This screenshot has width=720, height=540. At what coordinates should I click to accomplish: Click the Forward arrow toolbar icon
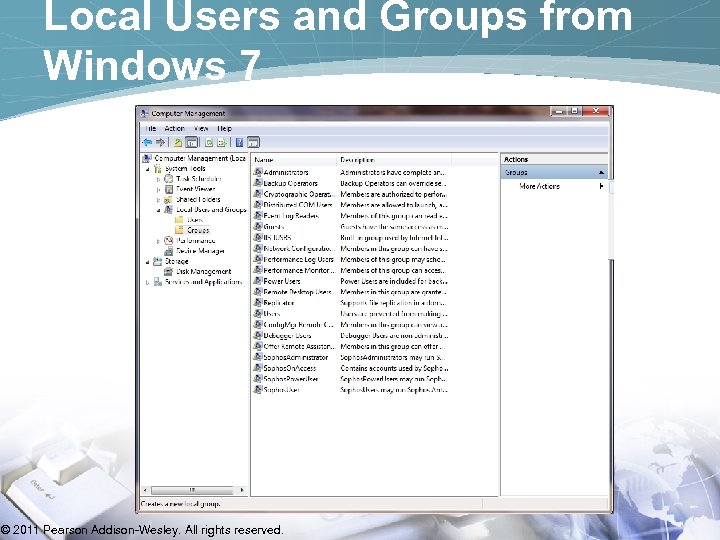click(x=160, y=142)
